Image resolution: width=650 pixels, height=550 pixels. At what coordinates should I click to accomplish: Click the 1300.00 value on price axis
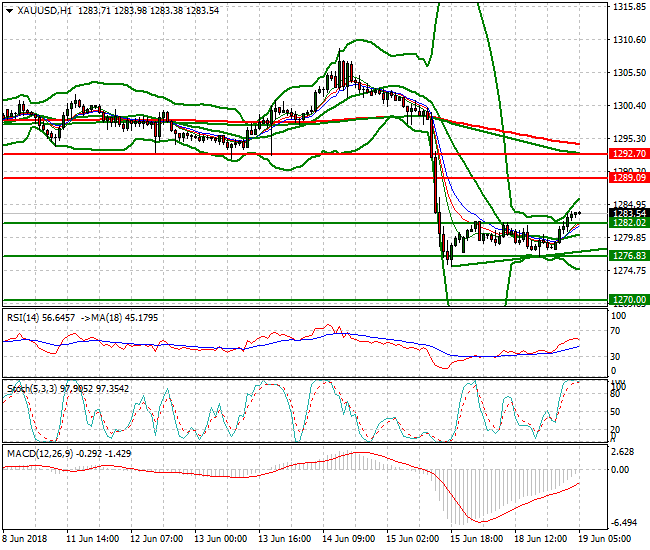pos(626,106)
